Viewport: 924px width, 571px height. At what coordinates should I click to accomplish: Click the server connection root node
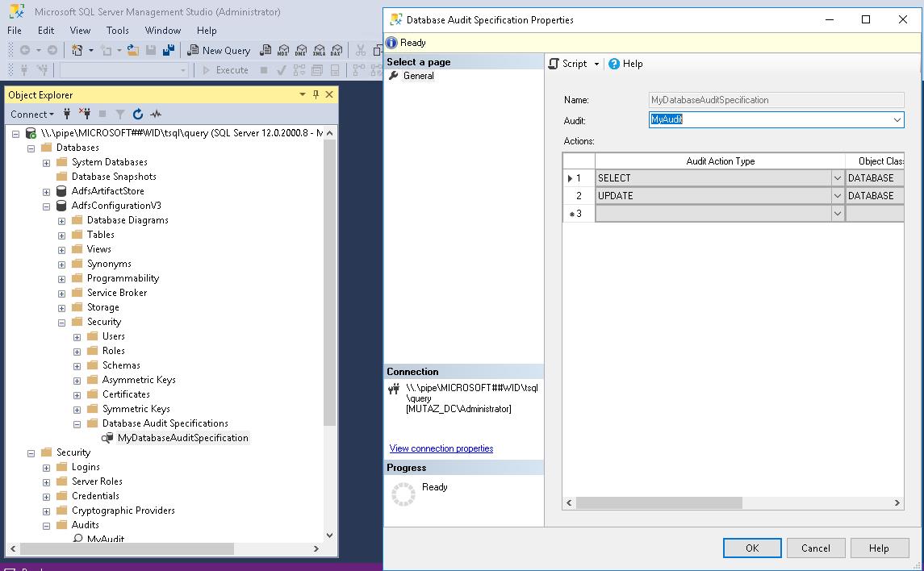click(182, 133)
